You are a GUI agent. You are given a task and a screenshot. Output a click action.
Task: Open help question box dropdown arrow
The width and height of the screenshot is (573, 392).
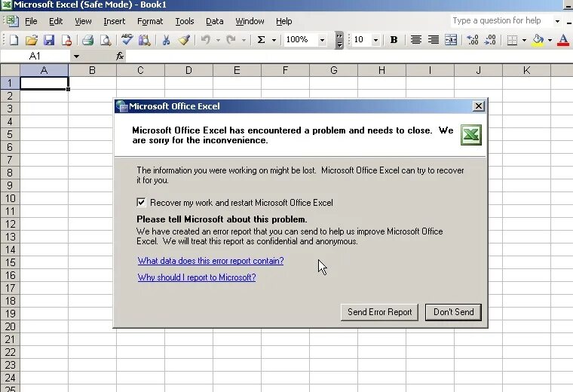click(x=557, y=21)
